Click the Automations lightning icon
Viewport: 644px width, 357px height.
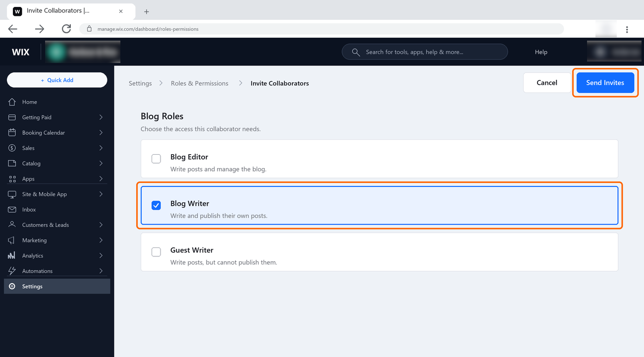pos(12,271)
